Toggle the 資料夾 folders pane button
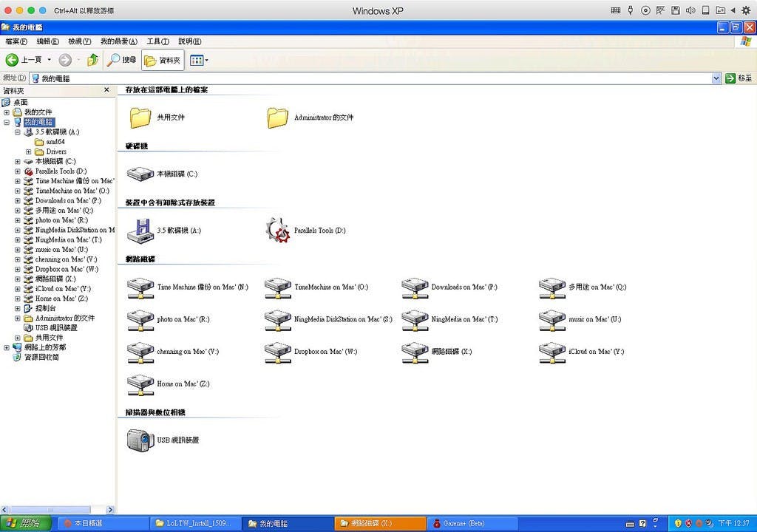 163,60
